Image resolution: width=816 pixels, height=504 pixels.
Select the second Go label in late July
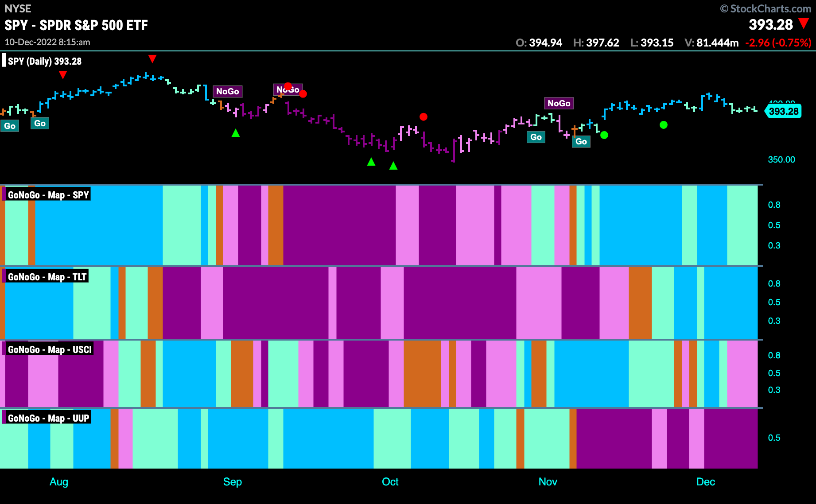40,124
